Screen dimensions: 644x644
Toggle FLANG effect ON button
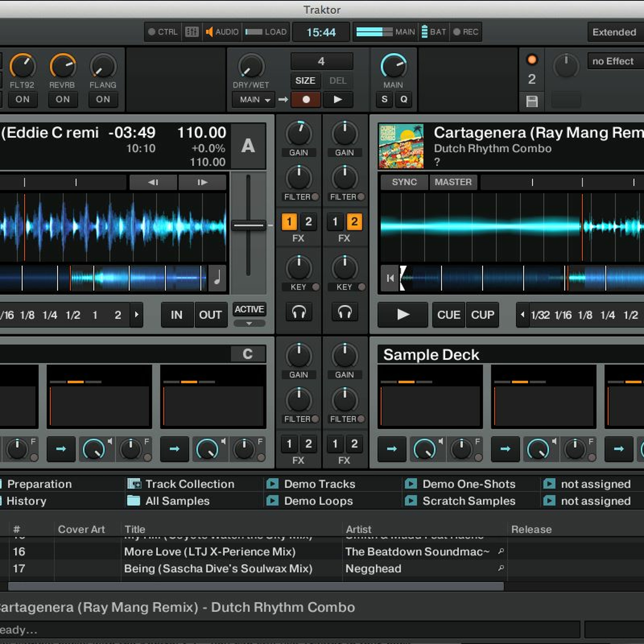click(x=103, y=99)
